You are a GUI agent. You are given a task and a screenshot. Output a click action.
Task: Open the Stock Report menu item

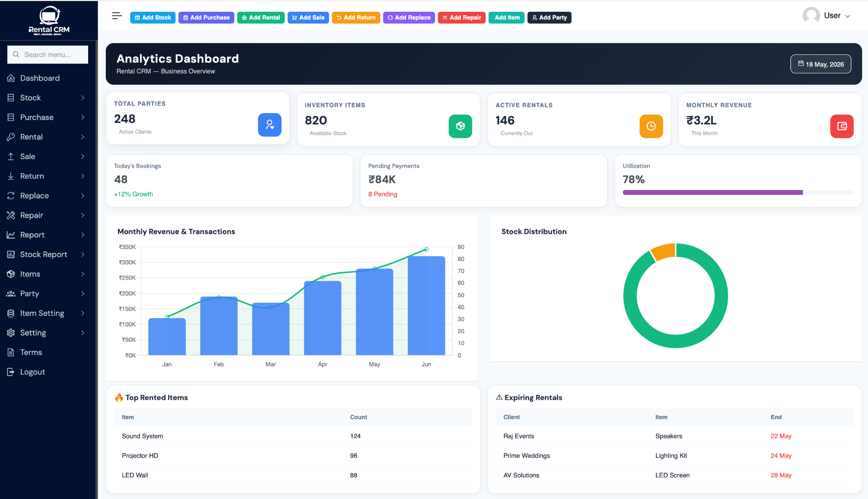[47, 255]
